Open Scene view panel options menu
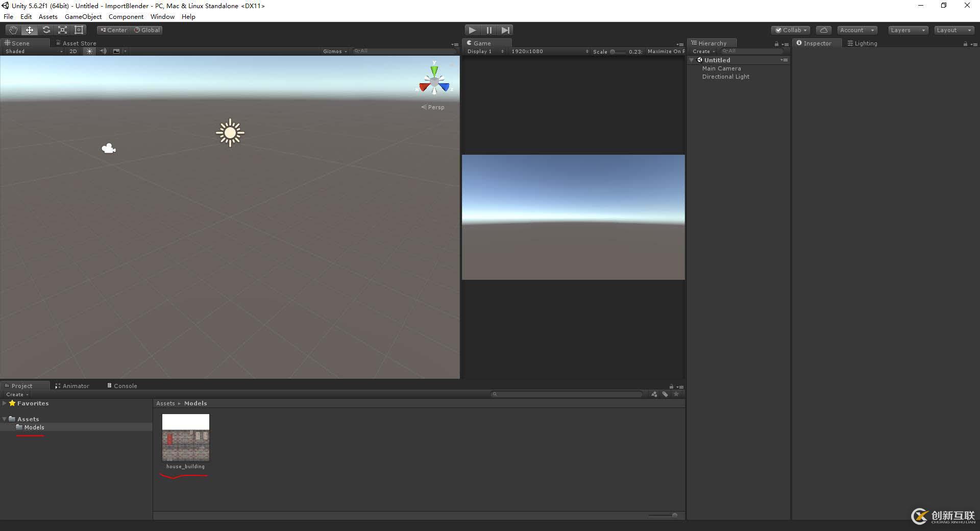 455,44
